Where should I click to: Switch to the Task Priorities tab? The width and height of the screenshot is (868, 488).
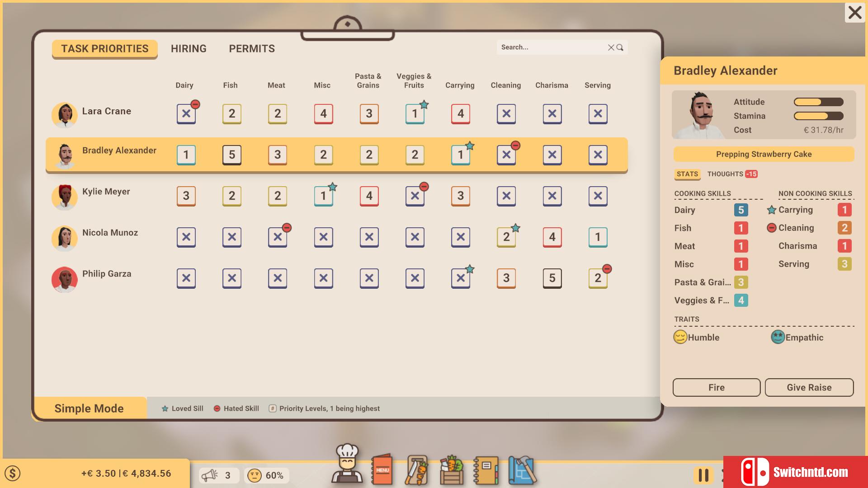(x=105, y=49)
